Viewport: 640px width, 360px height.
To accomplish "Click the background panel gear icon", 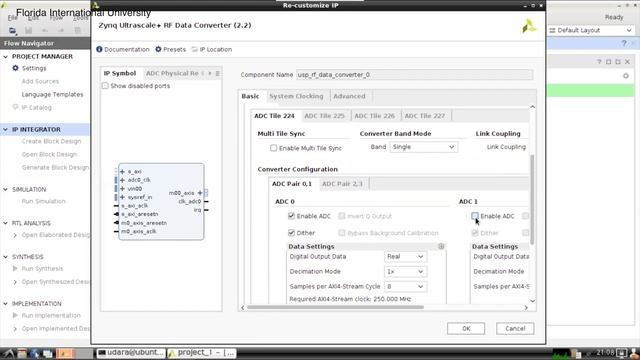I will (x=626, y=76).
